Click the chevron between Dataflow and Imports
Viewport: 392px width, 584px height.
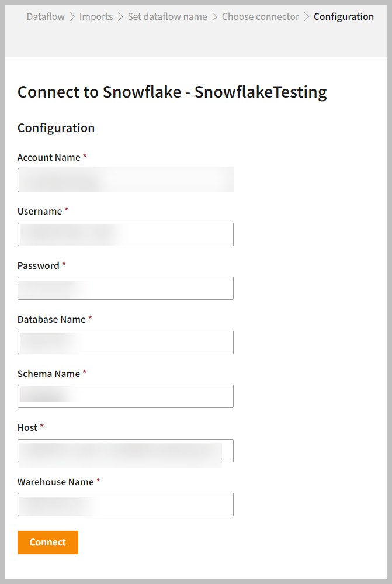coord(72,16)
